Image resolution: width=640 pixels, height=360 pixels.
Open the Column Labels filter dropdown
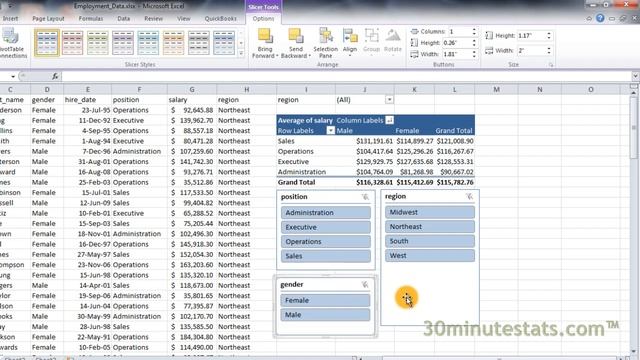click(389, 120)
